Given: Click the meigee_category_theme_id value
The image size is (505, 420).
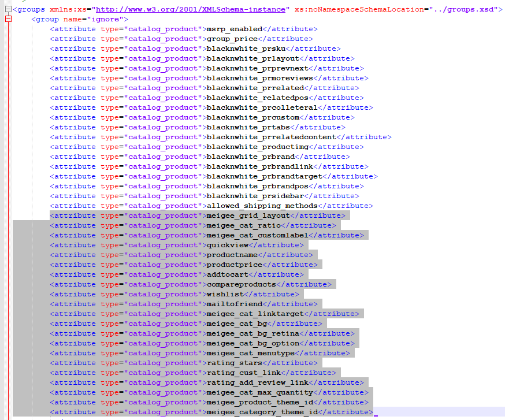Looking at the screenshot, I should (262, 412).
